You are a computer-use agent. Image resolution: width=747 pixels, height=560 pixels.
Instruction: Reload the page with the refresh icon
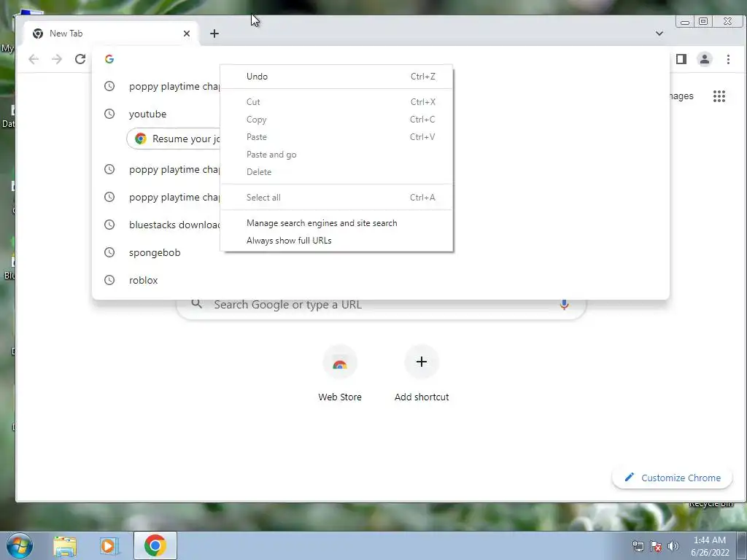(x=80, y=59)
